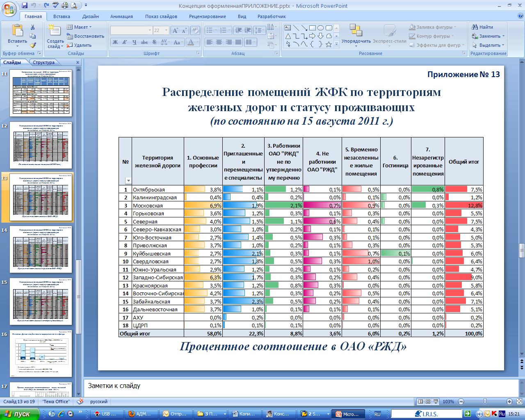Open the Показ слайдов ribbon tab

click(x=161, y=16)
